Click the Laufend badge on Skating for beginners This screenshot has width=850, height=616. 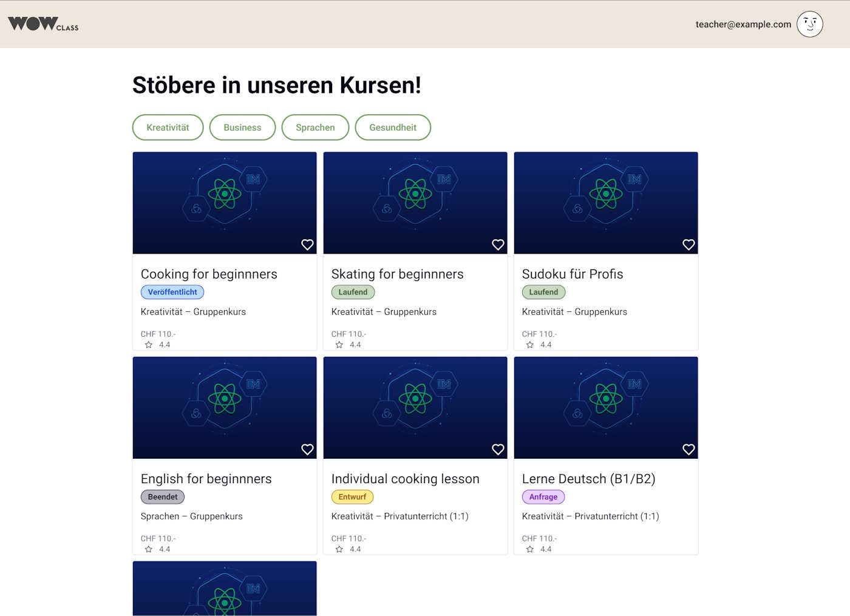(x=353, y=292)
